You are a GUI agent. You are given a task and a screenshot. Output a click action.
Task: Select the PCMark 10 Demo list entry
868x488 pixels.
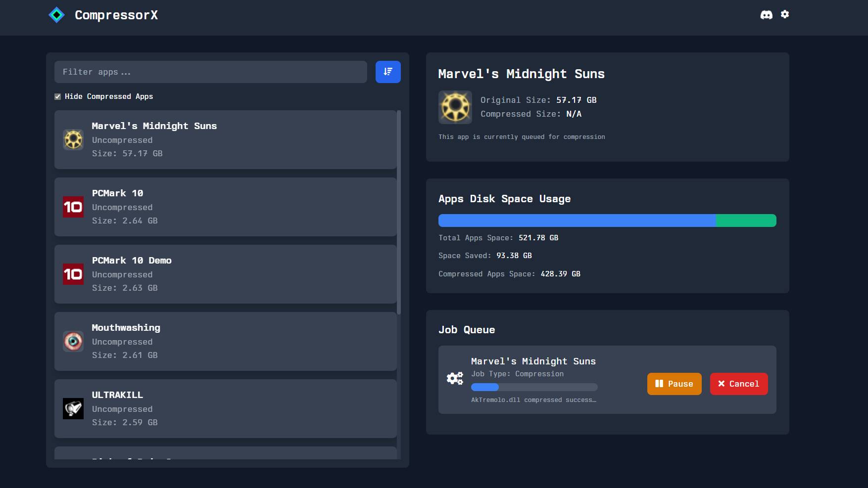point(226,274)
